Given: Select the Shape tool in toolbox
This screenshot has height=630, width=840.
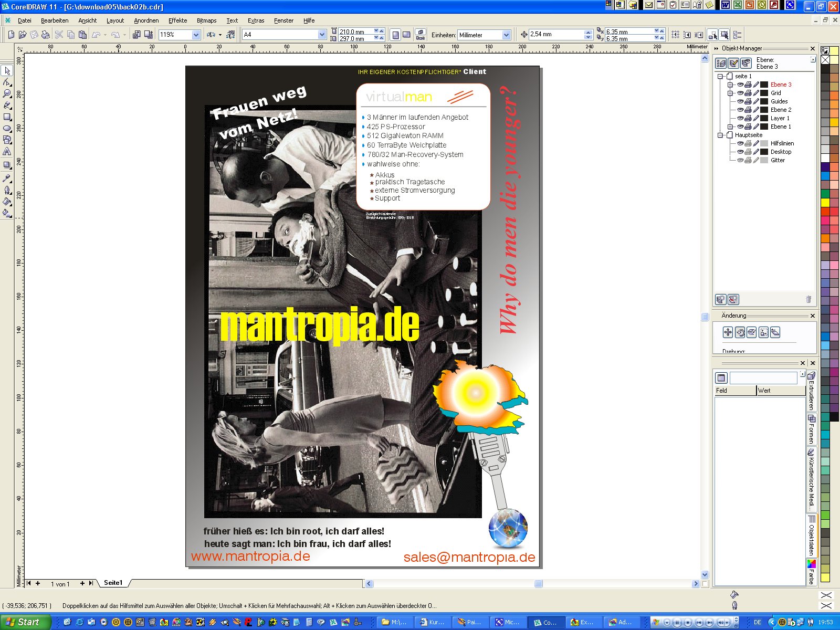Looking at the screenshot, I should coord(7,82).
